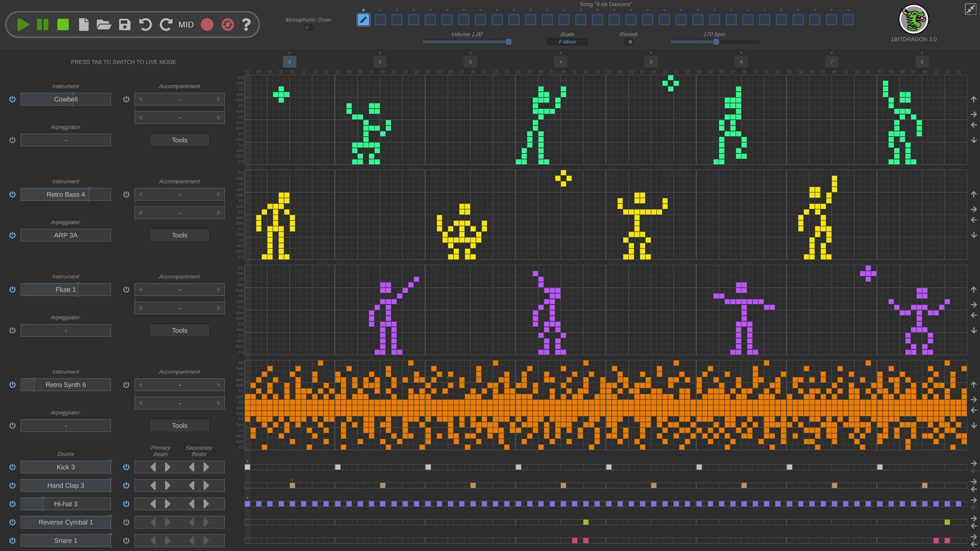Viewport: 980px width, 551px height.
Task: Click the Undo arrow icon
Action: click(x=145, y=24)
